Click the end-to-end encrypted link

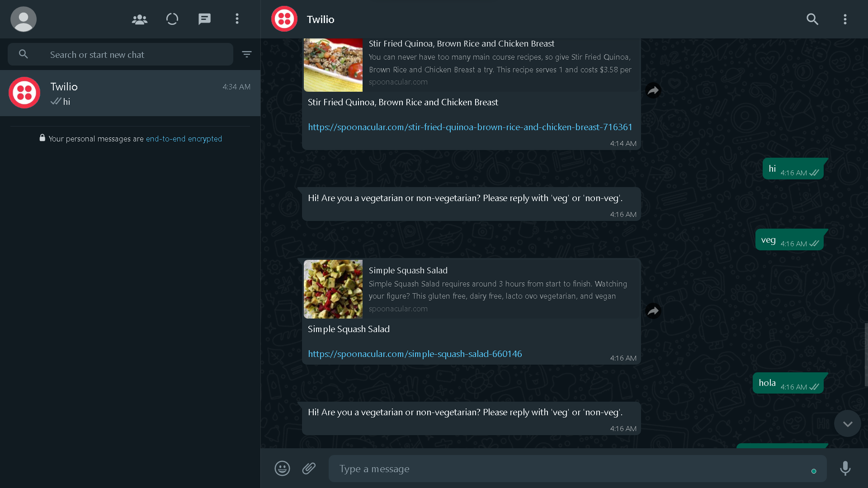[x=184, y=139]
